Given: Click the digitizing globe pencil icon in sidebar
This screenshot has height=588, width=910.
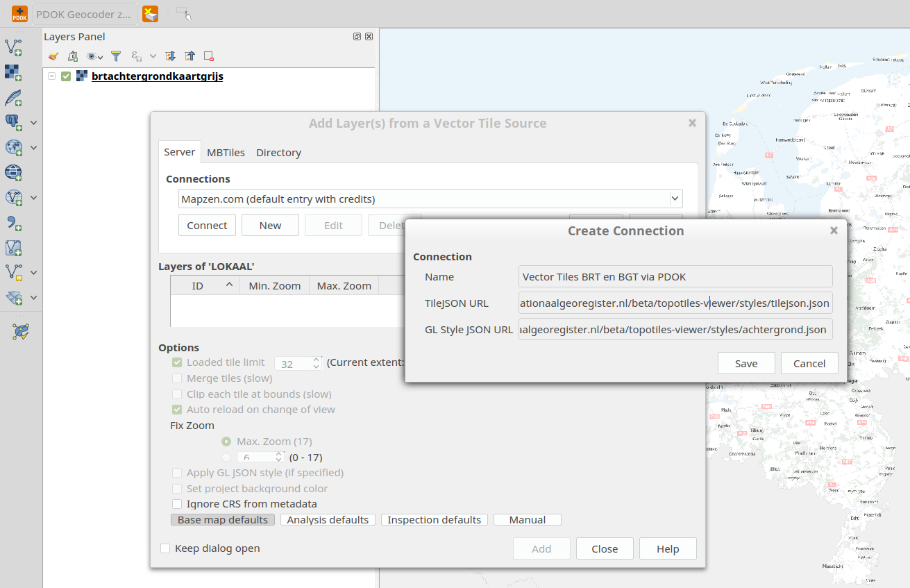Looking at the screenshot, I should [x=21, y=331].
